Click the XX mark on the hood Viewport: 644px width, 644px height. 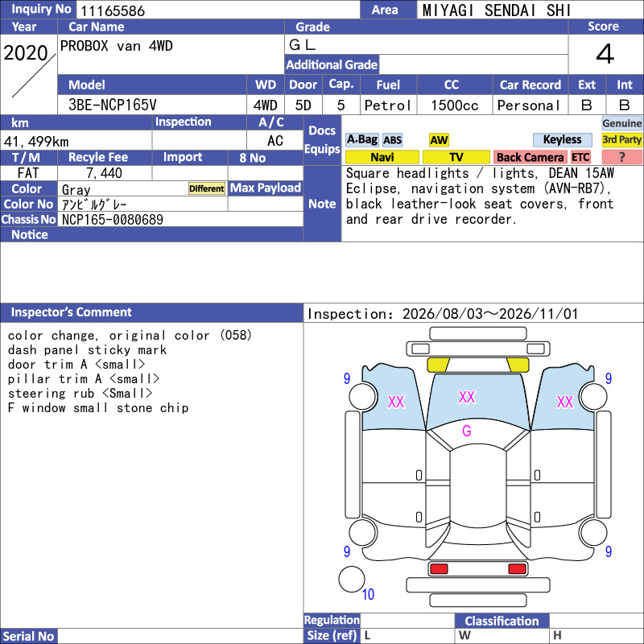[x=467, y=397]
